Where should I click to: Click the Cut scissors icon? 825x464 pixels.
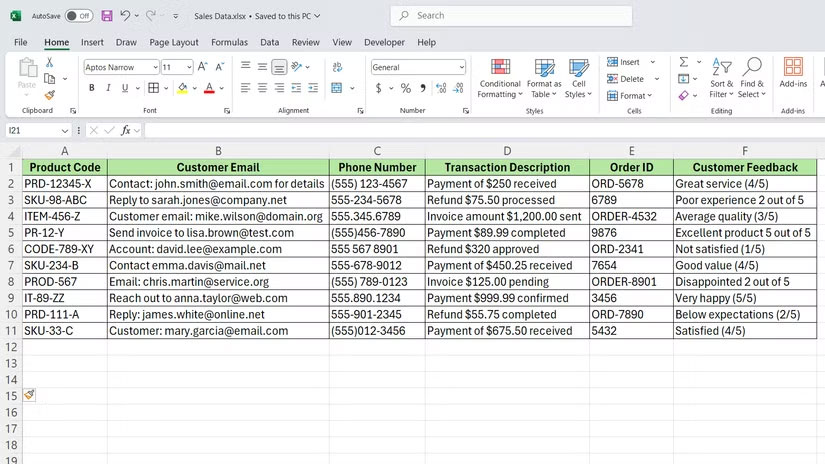[x=49, y=63]
